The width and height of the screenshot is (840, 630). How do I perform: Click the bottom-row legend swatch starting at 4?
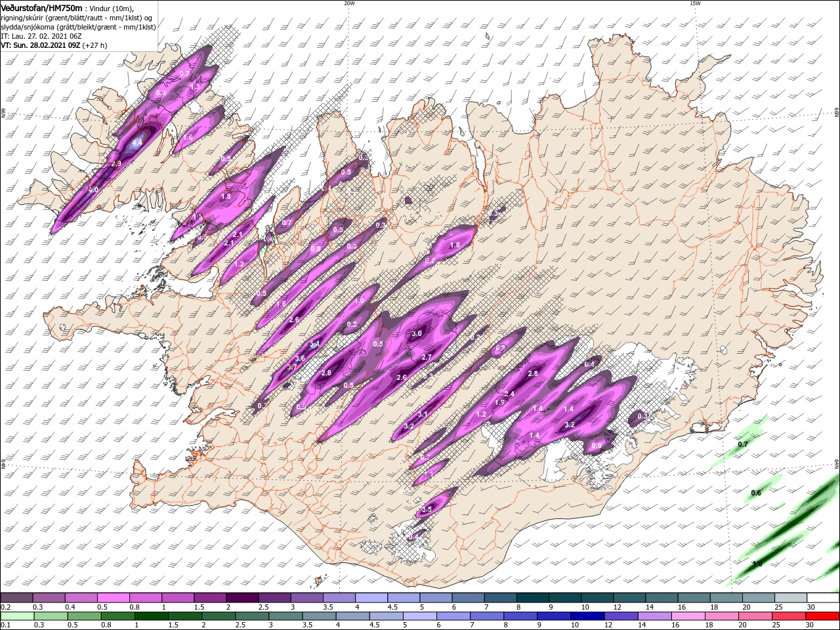[352, 616]
